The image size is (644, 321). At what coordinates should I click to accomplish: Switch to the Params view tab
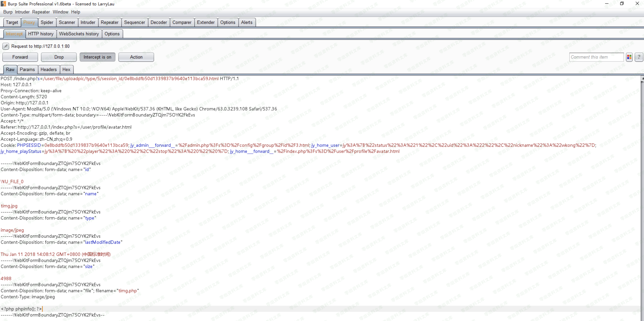pos(27,70)
